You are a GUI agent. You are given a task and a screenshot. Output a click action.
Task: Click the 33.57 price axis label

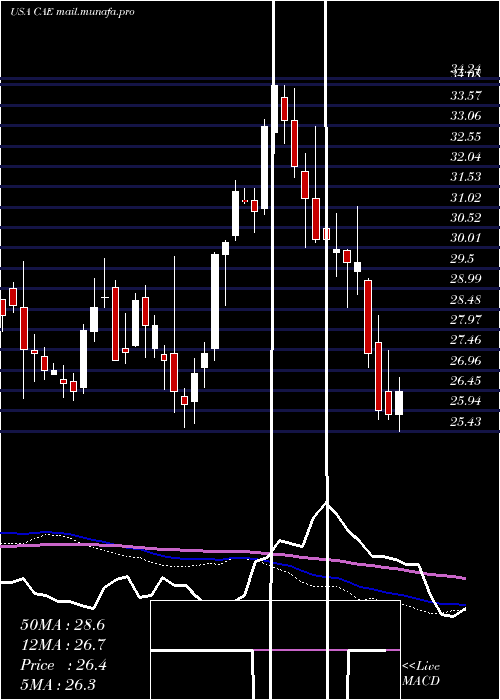coord(466,95)
